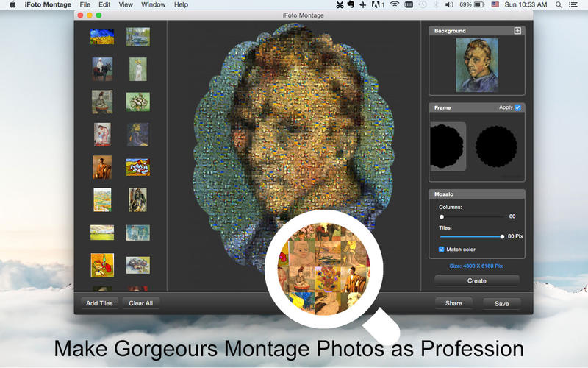Image resolution: width=588 pixels, height=368 pixels.
Task: Click the Clear All button
Action: pos(140,303)
